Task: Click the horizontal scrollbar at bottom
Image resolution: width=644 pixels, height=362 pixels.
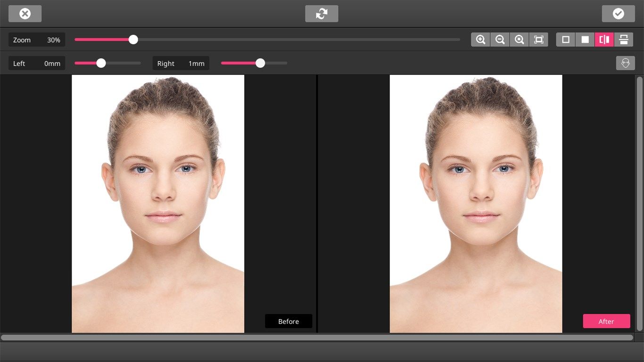Action: coord(317,337)
